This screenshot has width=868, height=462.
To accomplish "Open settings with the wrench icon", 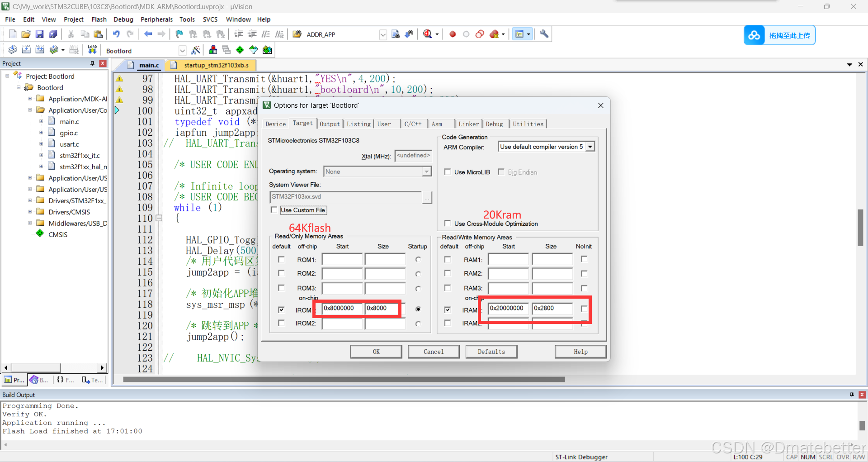I will tap(544, 34).
